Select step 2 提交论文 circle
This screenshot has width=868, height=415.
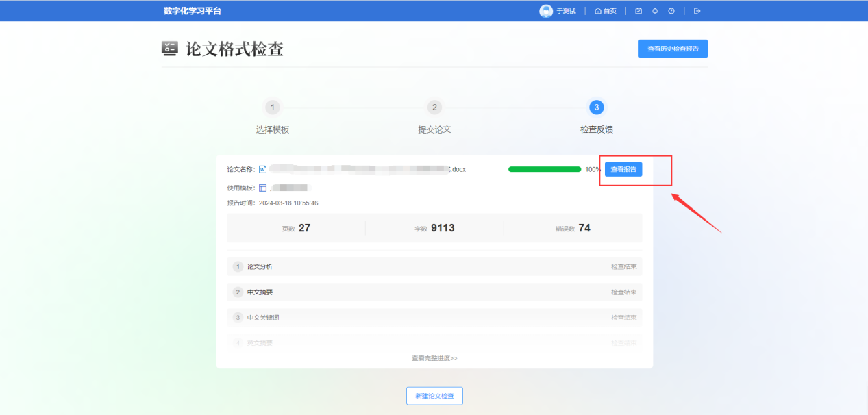[434, 108]
